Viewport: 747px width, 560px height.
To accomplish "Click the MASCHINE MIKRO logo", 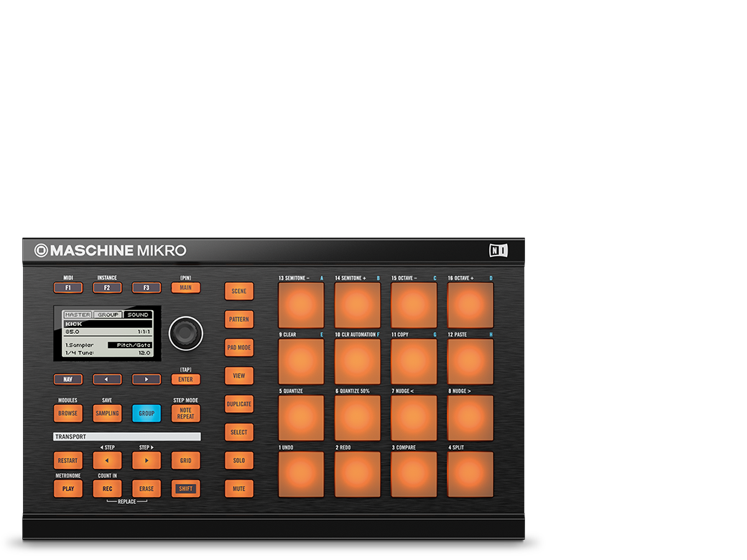I will 110,251.
